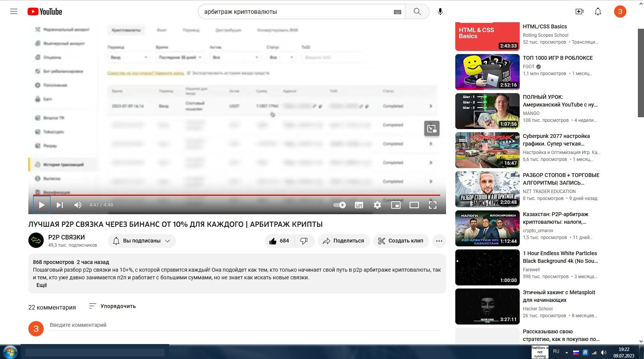Click the video info card icon overlay

(x=432, y=129)
